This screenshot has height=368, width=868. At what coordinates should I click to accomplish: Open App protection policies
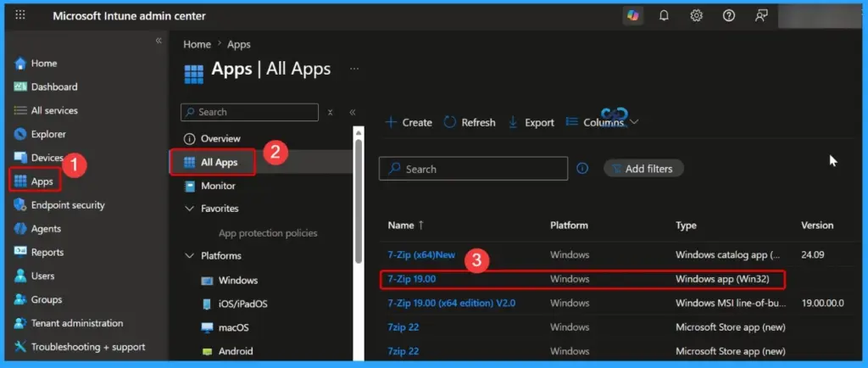pyautogui.click(x=268, y=233)
